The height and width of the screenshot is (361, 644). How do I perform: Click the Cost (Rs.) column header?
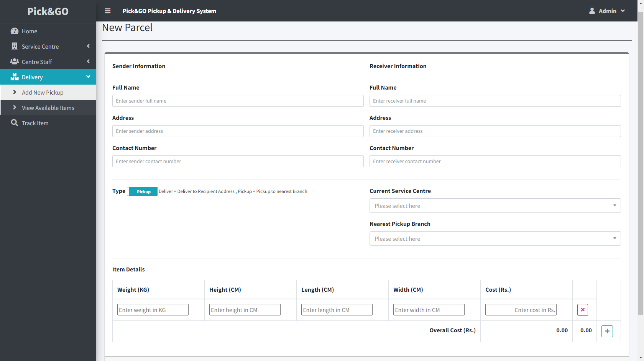tap(498, 290)
